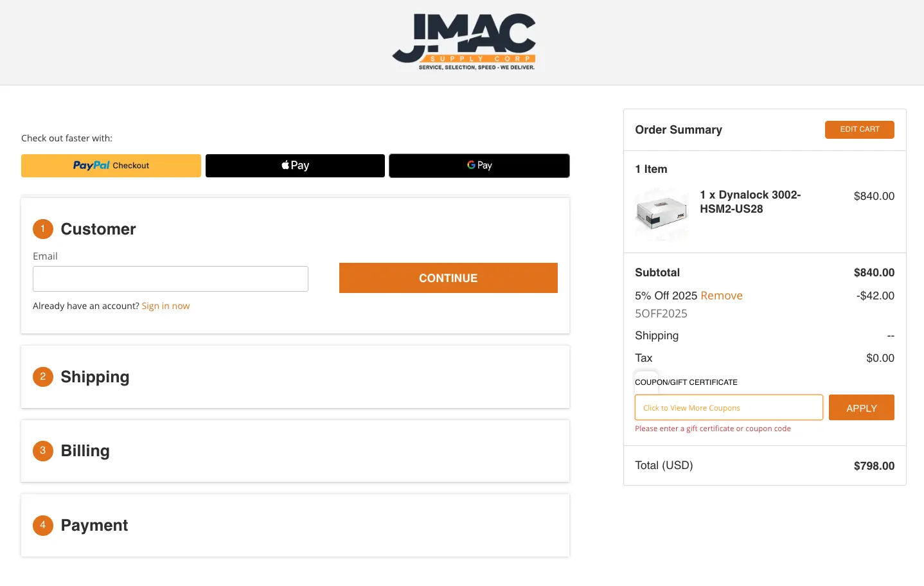Expand the Billing section heading
The width and height of the screenshot is (924, 586).
[85, 451]
